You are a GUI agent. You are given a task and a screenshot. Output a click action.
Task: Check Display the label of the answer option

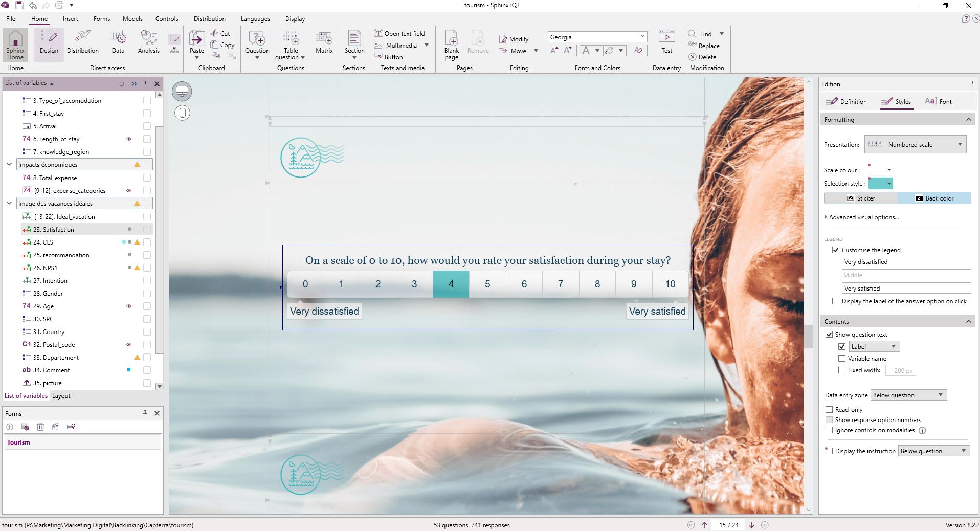click(837, 301)
